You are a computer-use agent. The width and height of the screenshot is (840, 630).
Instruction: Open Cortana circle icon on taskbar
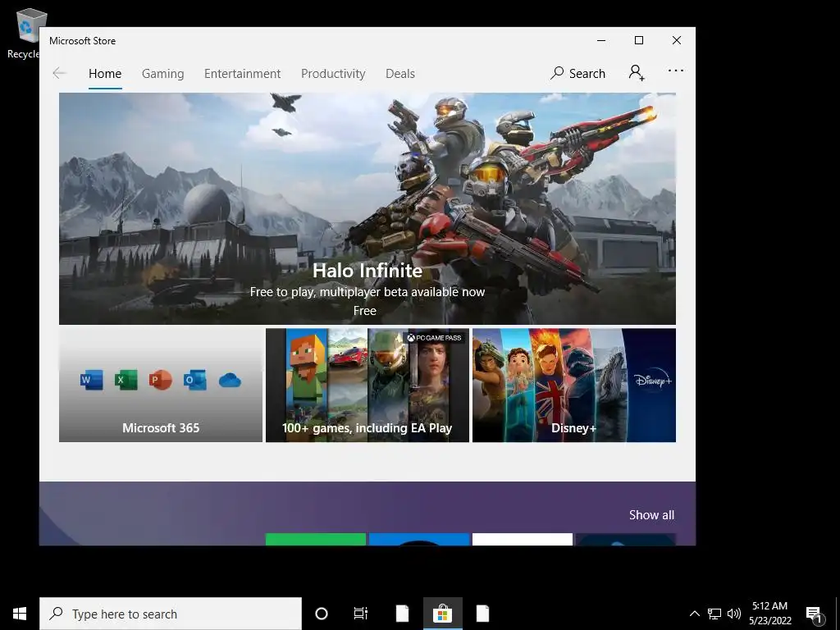322,614
